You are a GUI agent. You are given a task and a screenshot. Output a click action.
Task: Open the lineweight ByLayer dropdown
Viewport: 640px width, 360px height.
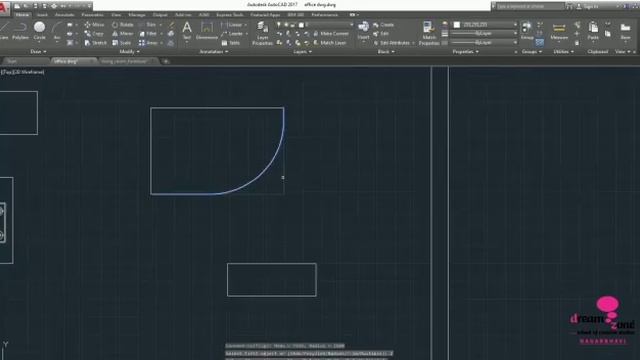coord(485,34)
